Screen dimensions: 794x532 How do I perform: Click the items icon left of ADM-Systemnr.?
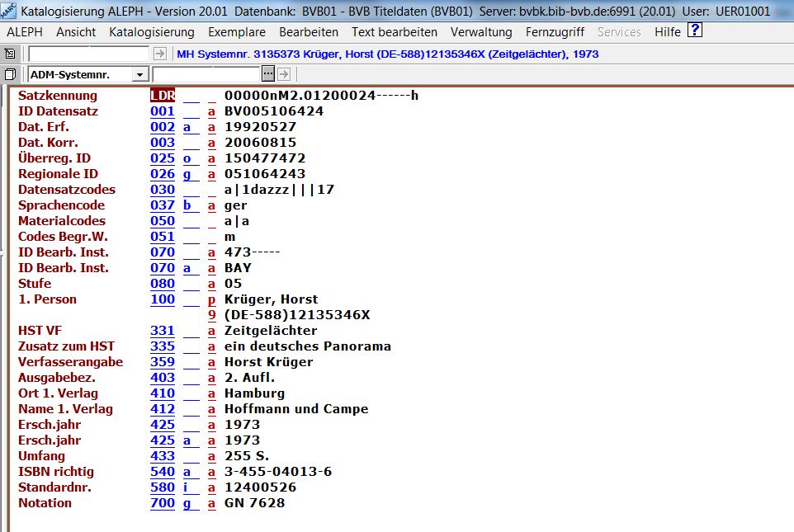point(10,74)
